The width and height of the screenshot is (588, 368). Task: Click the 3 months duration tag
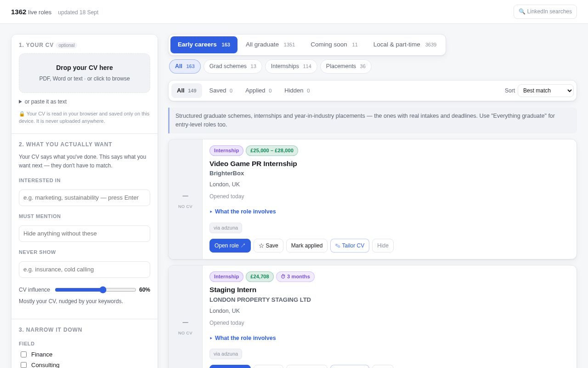(295, 276)
